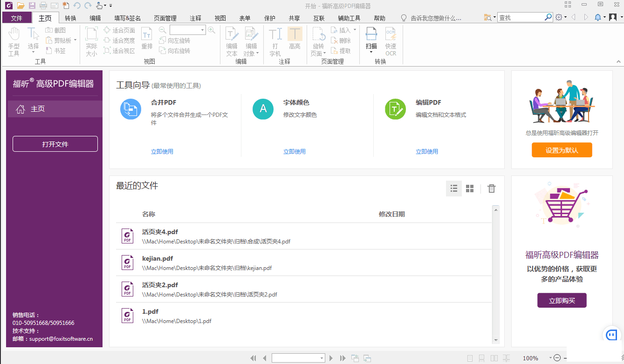Open recent file 活页夹4.pdf
This screenshot has width=624, height=364.
click(303, 236)
